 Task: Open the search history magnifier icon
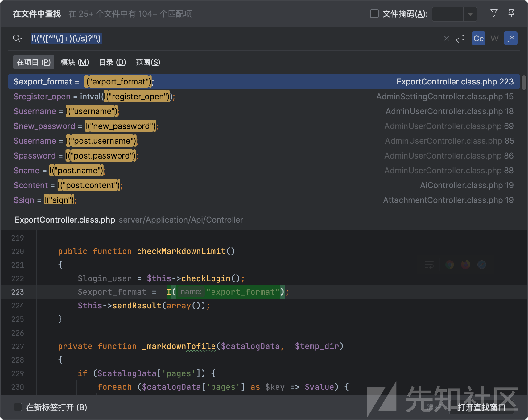click(x=18, y=38)
